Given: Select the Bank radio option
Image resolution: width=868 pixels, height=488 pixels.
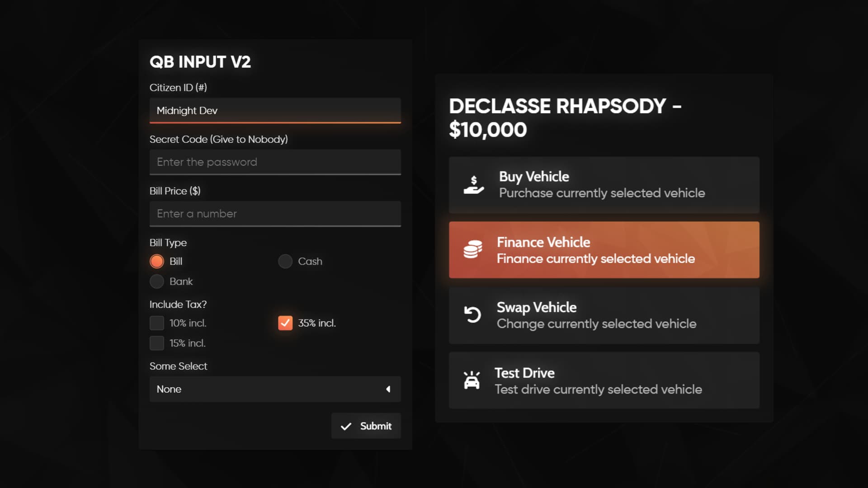Looking at the screenshot, I should point(157,282).
